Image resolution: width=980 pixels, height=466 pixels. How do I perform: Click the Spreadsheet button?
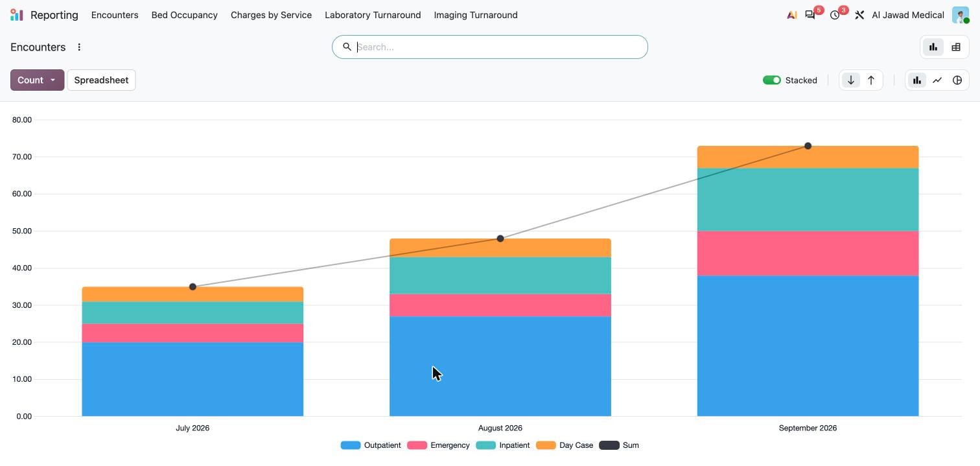click(101, 80)
